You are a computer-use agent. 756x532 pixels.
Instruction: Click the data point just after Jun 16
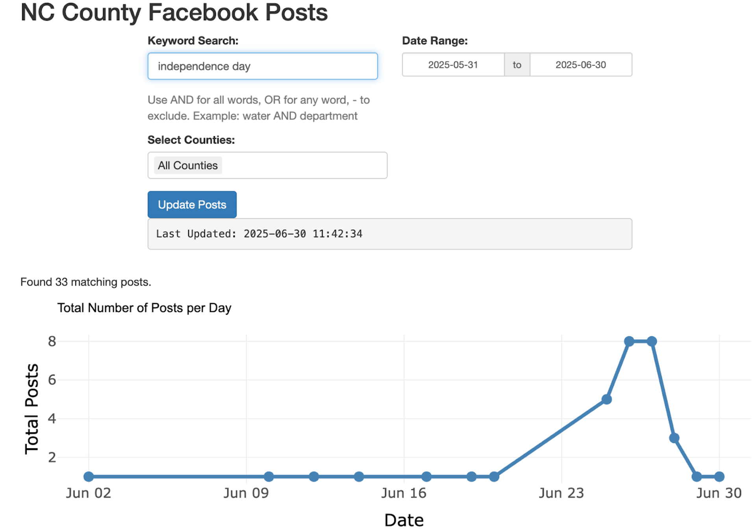pyautogui.click(x=426, y=476)
